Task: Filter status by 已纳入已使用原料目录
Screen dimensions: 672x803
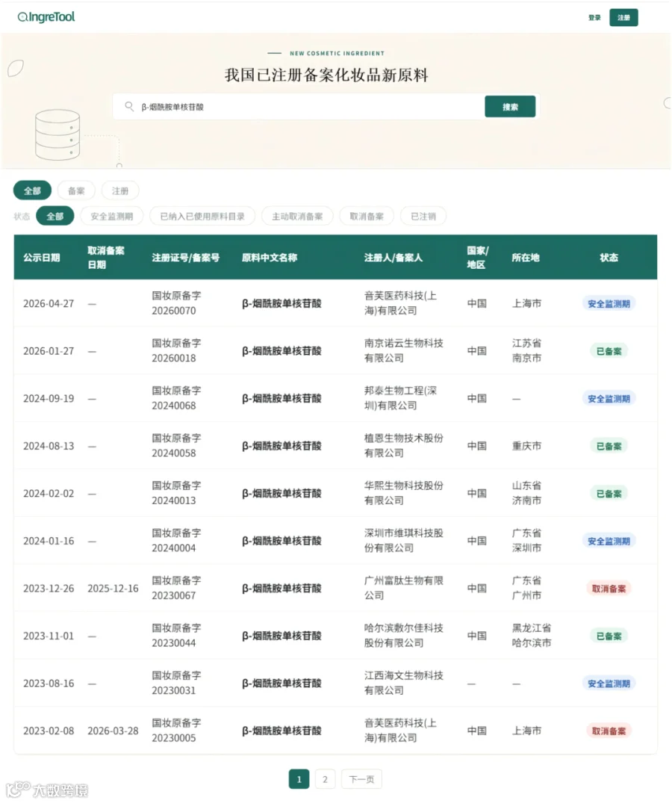Action: [202, 216]
